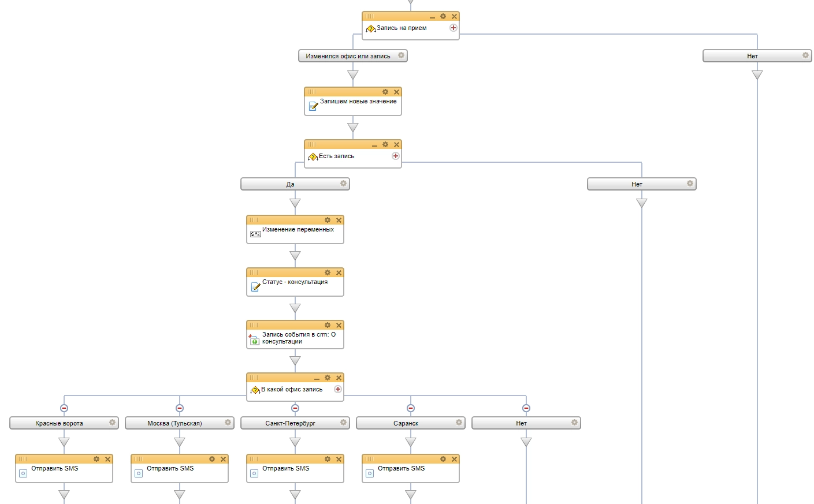Remove the "Санкт-Петербург" branch via minus icon

295,408
